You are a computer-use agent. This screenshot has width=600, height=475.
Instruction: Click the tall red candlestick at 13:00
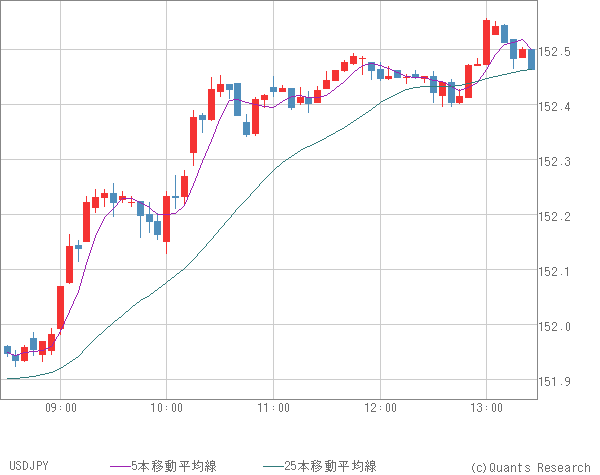486,42
